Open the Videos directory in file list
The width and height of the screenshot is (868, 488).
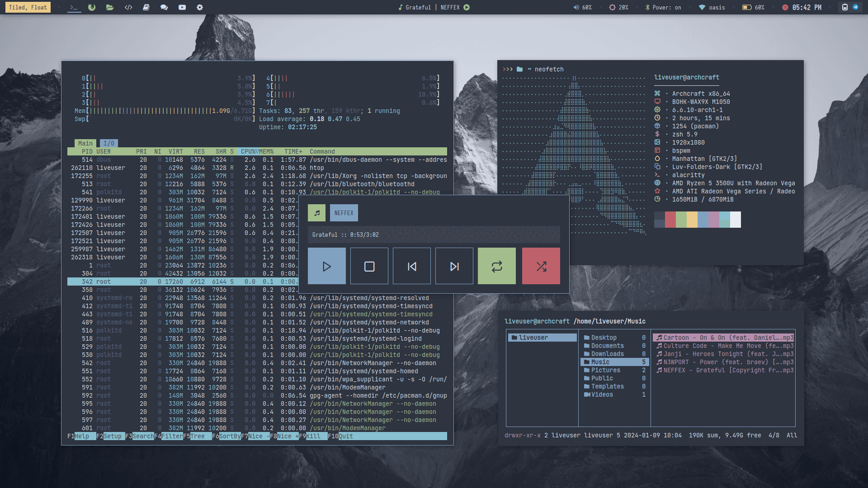point(602,394)
